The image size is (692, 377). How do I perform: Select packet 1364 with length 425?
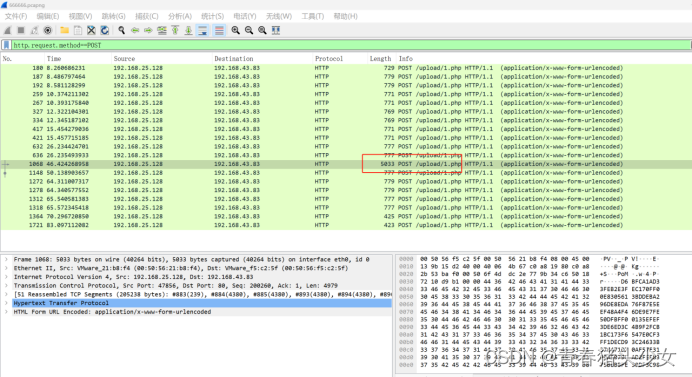pos(346,216)
